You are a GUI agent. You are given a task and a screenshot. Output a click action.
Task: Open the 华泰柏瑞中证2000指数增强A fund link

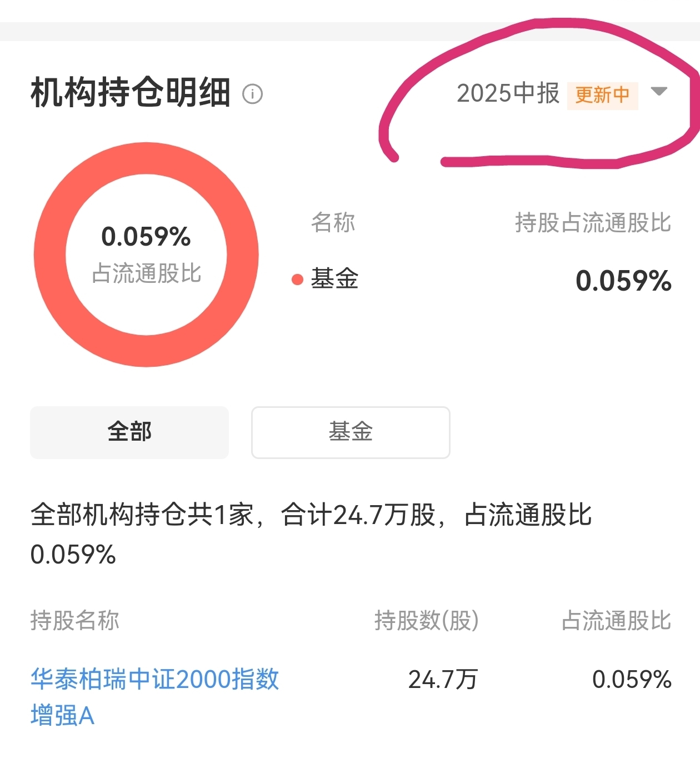point(154,697)
